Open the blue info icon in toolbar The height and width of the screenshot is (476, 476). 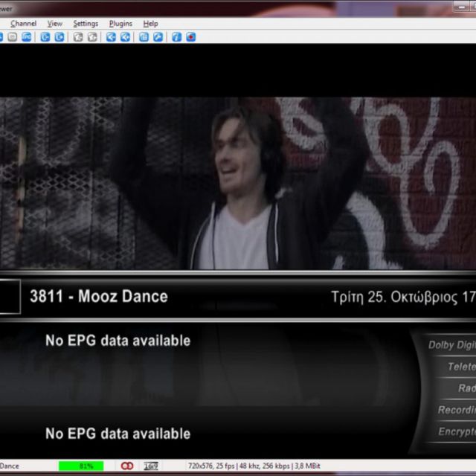(x=176, y=36)
